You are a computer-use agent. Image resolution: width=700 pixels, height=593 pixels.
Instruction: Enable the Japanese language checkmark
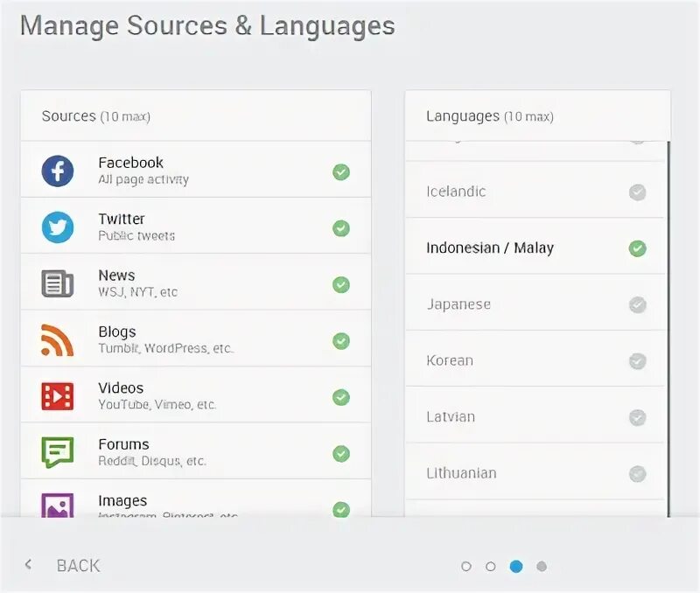coord(638,304)
